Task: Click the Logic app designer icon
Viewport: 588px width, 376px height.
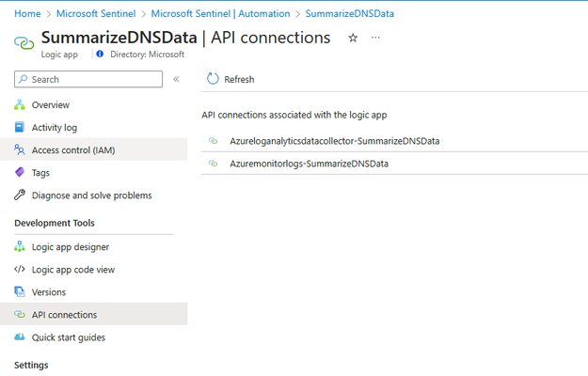Action: (20, 246)
